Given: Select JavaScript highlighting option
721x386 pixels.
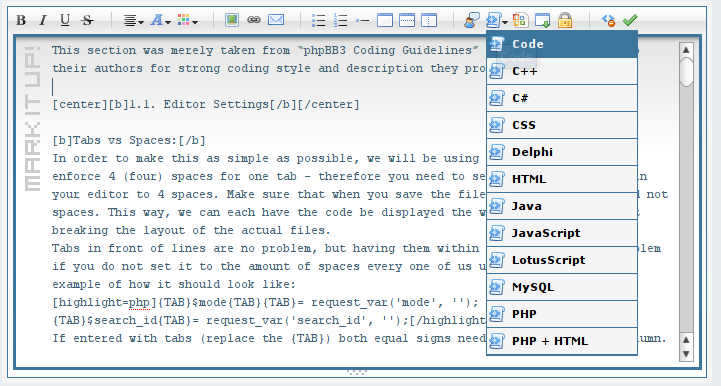Looking at the screenshot, I should tap(562, 233).
